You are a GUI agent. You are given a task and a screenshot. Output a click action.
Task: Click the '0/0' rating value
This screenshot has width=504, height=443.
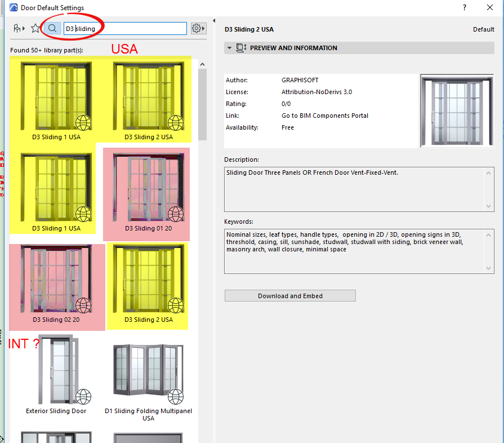click(286, 104)
